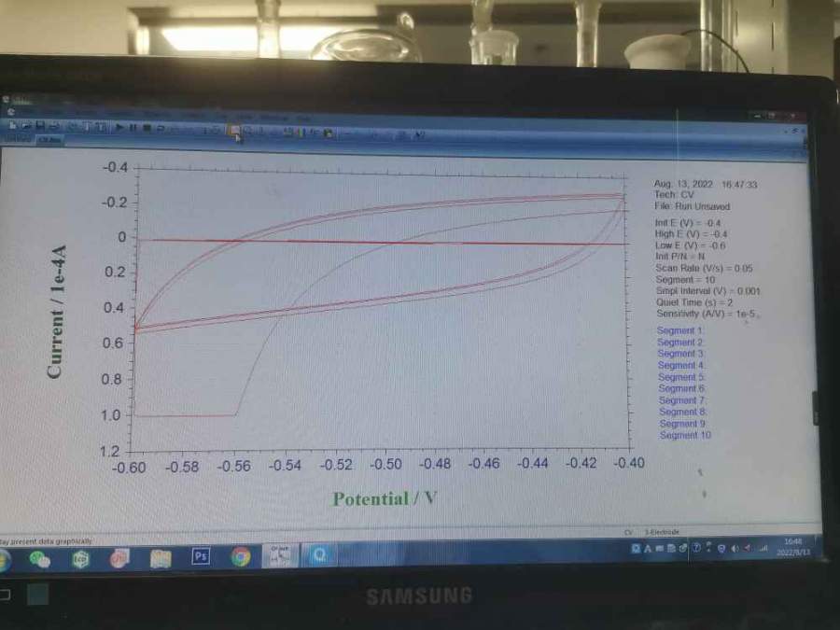840x630 pixels.
Task: Select the Segment 3 legend entry
Action: click(x=680, y=354)
